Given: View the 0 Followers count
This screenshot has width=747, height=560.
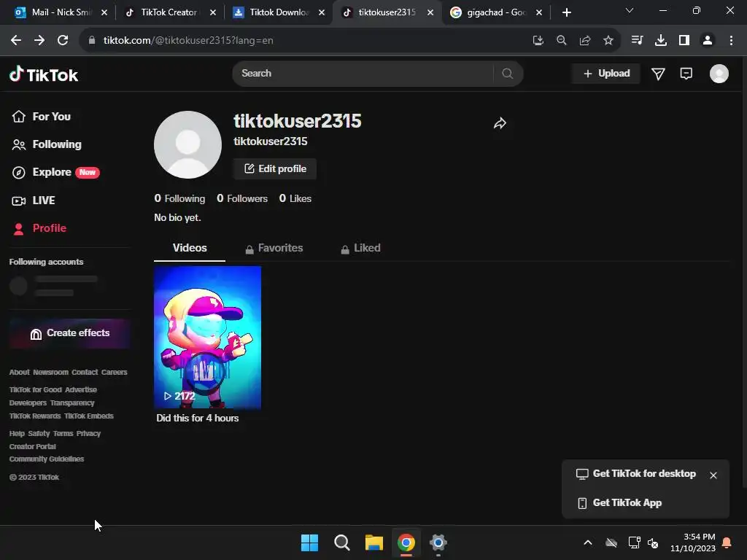Looking at the screenshot, I should (x=242, y=198).
